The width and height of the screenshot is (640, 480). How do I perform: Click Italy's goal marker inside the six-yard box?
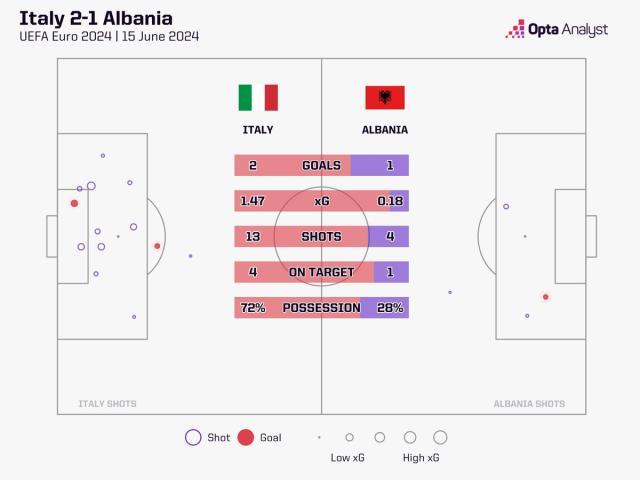74,203
